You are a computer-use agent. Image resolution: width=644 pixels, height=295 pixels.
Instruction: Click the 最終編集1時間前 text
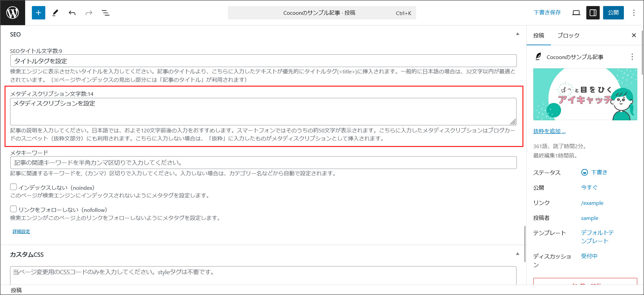(555, 156)
